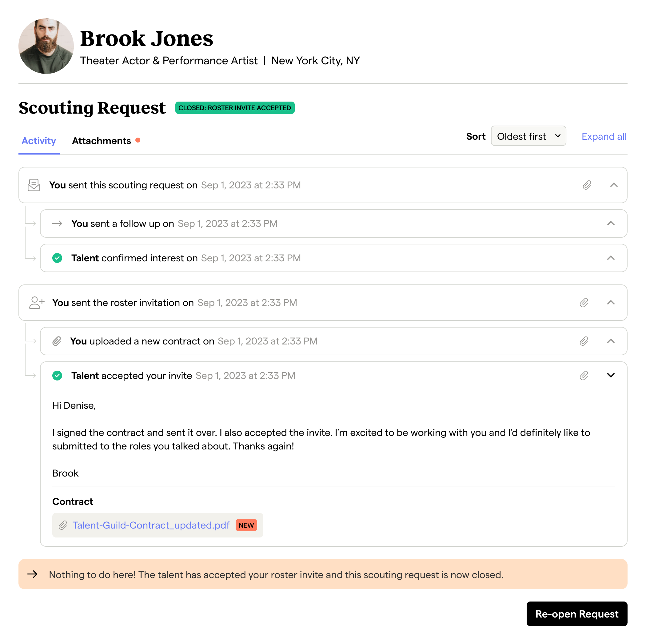The width and height of the screenshot is (646, 644).
Task: Click green checkmark beside accepted invite
Action: coord(57,375)
